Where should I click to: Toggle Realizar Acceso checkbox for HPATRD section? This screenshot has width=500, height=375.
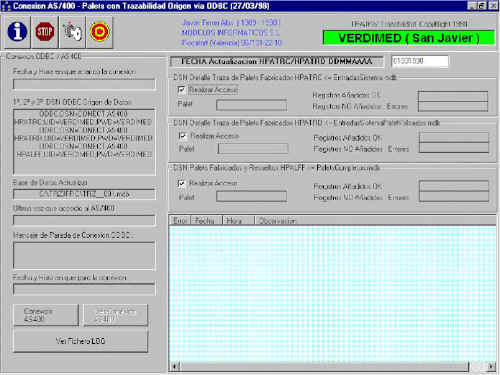coord(182,136)
